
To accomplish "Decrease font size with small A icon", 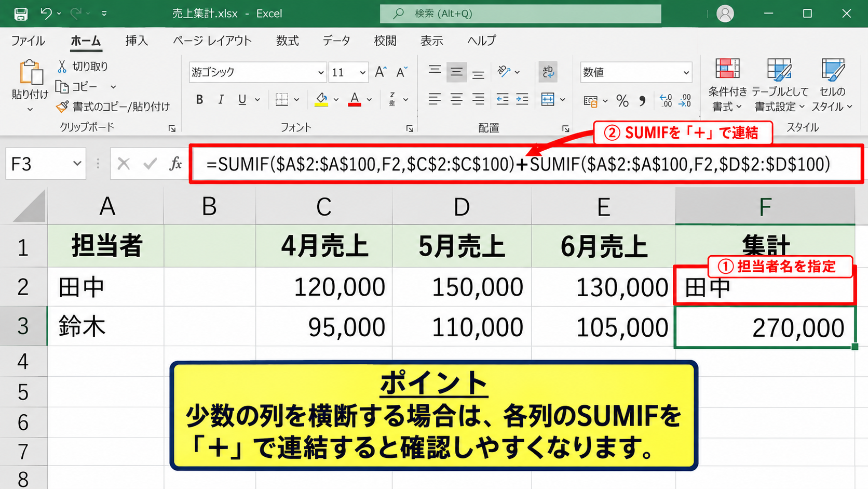I will pos(402,72).
